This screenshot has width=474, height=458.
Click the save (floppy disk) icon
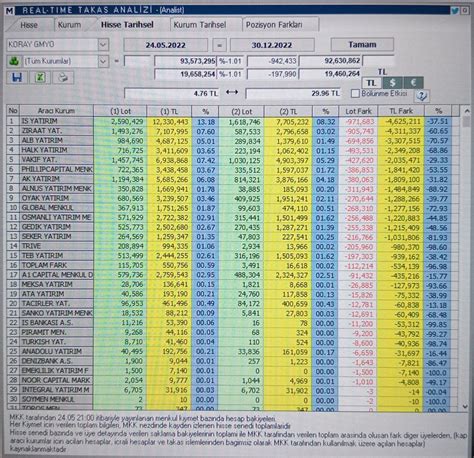tap(17, 78)
